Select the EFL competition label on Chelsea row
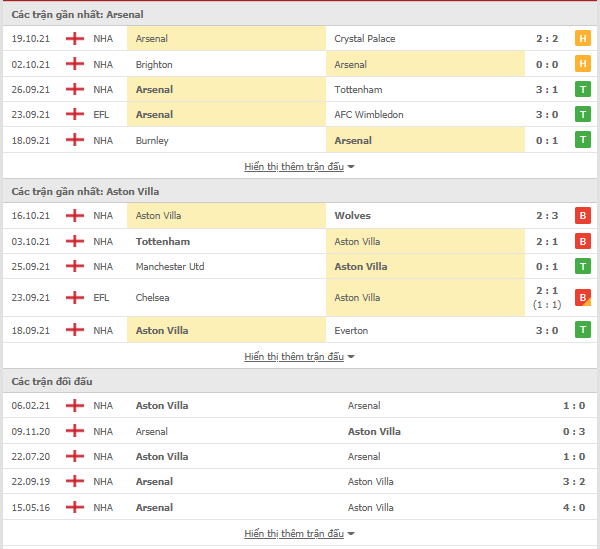600x549 pixels. (101, 298)
